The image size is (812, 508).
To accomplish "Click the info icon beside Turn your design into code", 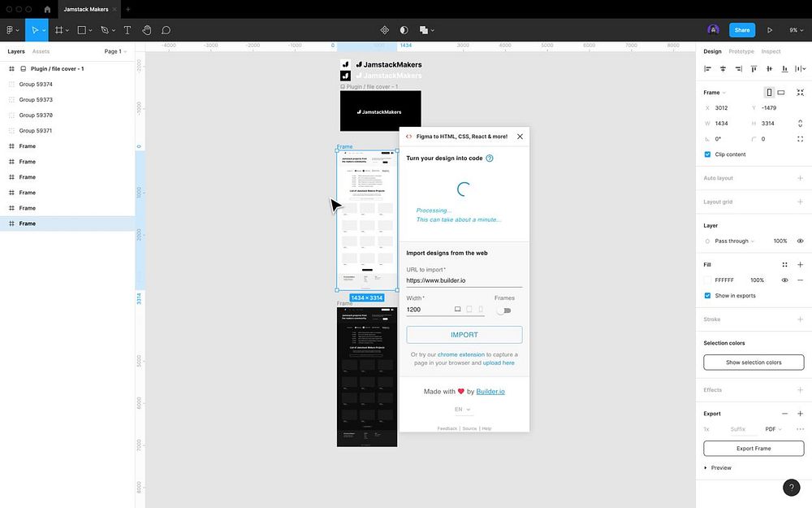I will point(490,158).
